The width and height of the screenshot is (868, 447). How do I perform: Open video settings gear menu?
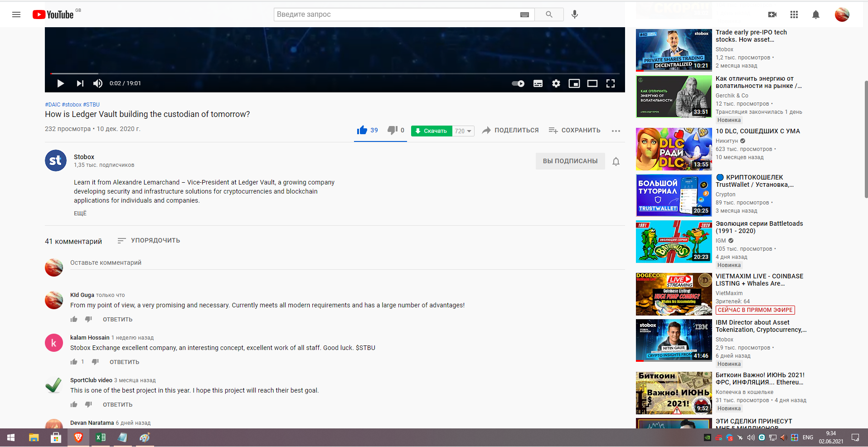tap(556, 83)
